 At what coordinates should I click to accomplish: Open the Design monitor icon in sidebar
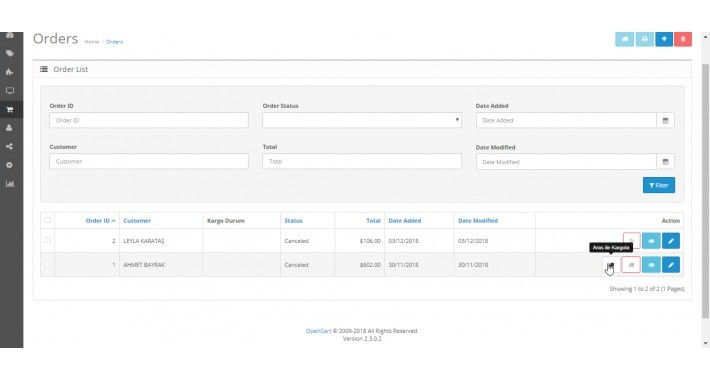coord(10,91)
